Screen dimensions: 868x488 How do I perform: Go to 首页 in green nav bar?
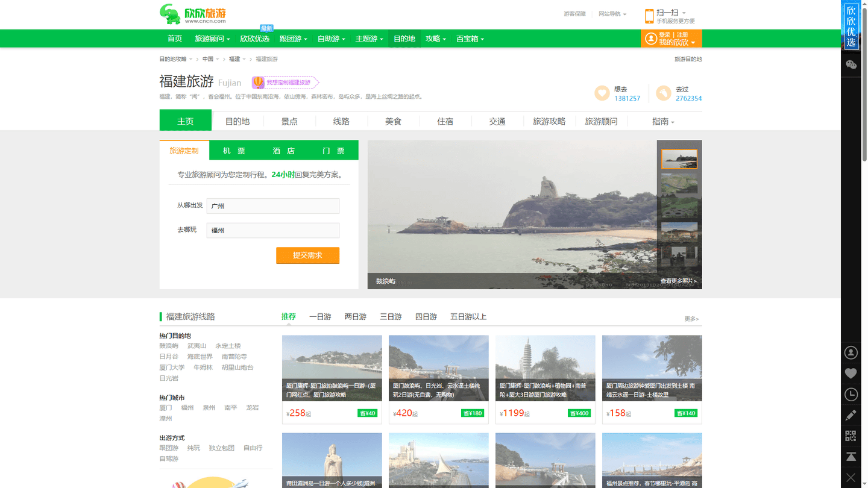[175, 39]
